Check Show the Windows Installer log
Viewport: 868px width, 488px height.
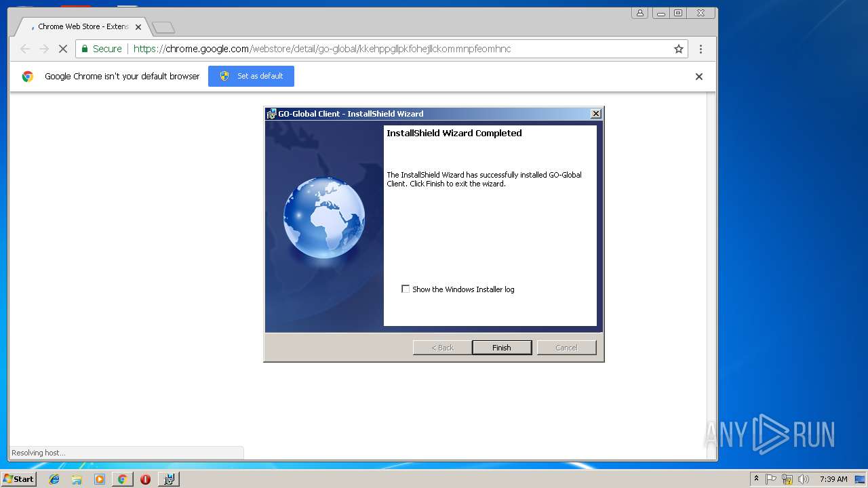406,289
